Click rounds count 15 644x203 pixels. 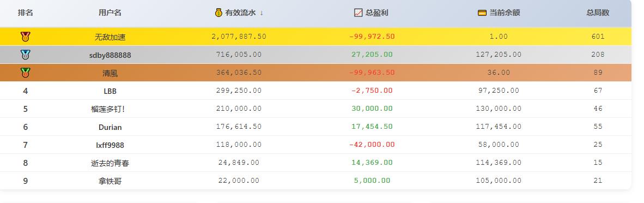click(598, 163)
